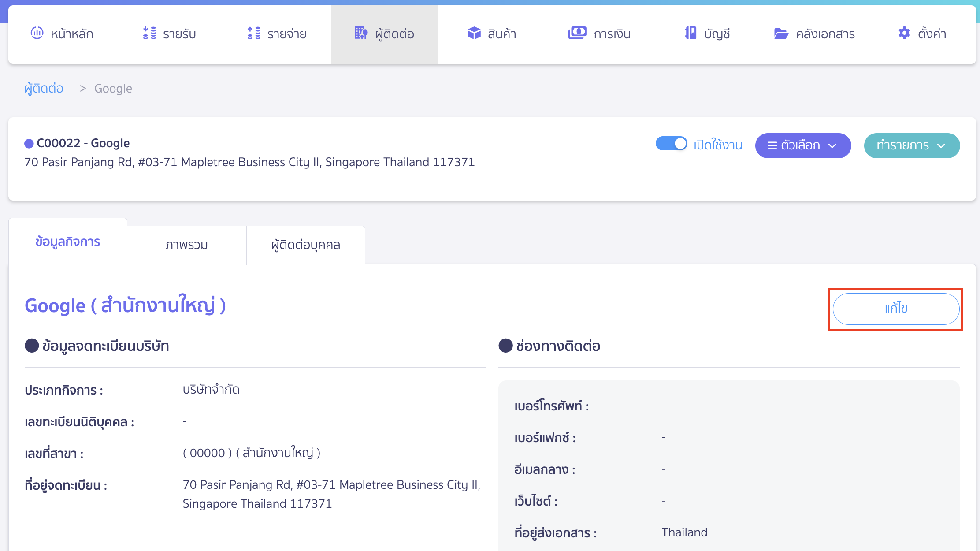Click the ข้อมูลจดทะเบียนบริษัท section heading
This screenshot has width=980, height=551.
106,346
